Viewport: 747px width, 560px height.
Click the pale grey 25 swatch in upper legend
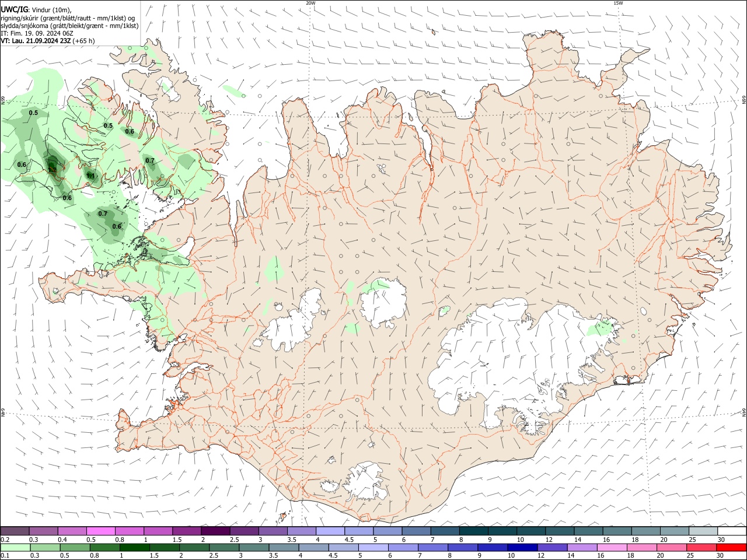(703, 531)
